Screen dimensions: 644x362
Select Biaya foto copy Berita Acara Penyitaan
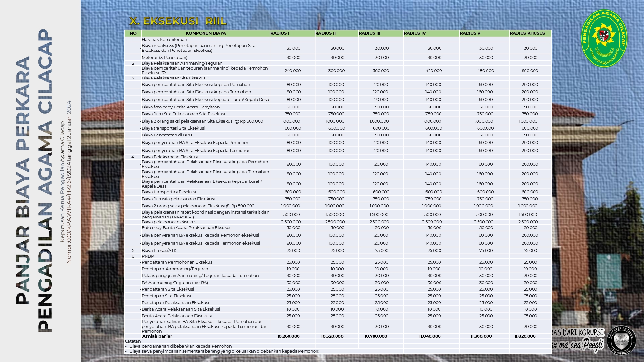(181, 107)
